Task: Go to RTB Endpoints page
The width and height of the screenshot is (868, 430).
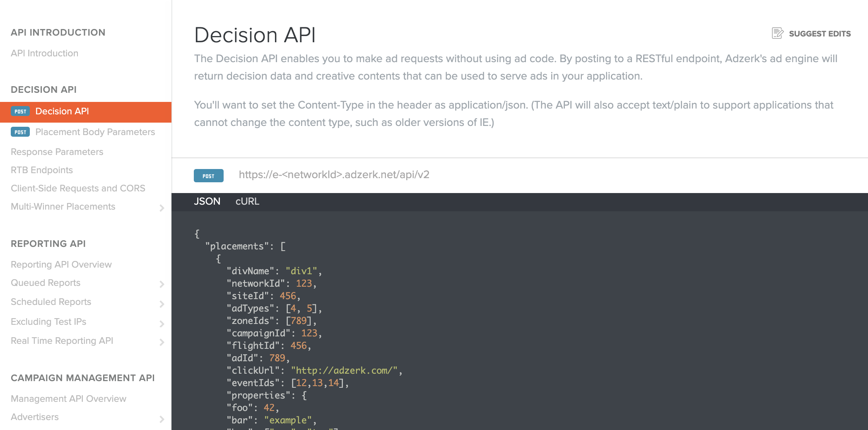Action: point(42,170)
